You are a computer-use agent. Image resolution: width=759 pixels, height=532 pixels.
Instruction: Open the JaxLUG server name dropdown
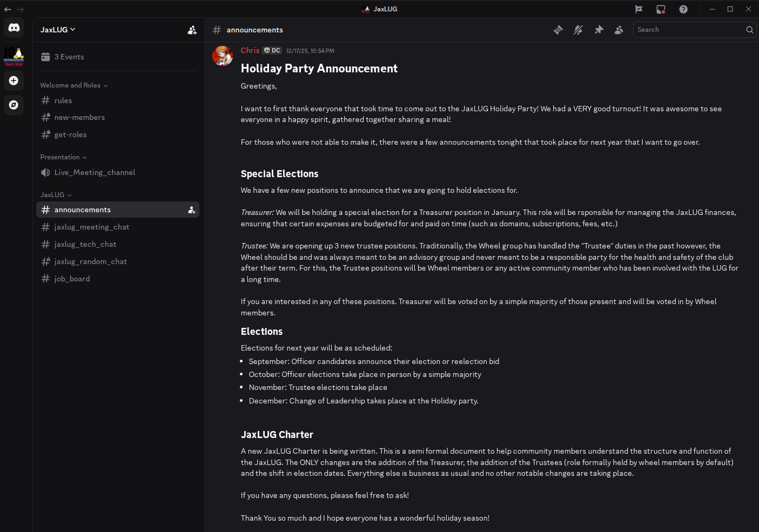click(58, 30)
